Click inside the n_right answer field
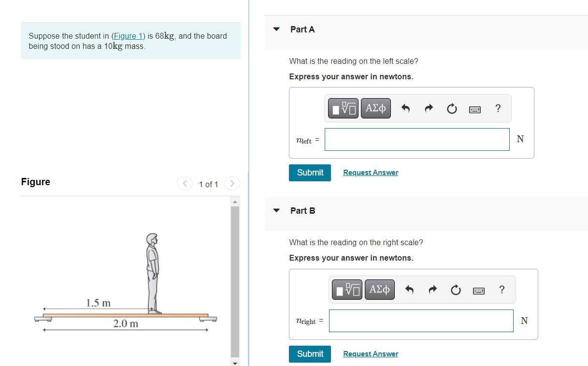The image size is (588, 366). [x=420, y=320]
